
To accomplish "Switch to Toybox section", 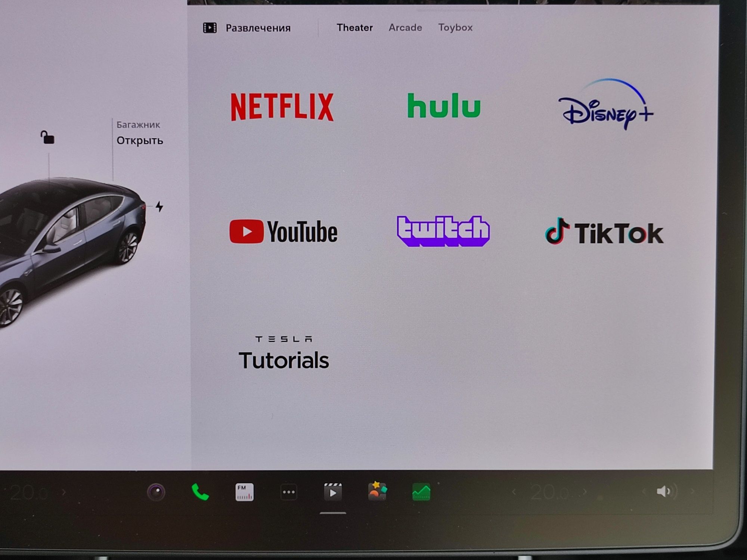I will 456,27.
